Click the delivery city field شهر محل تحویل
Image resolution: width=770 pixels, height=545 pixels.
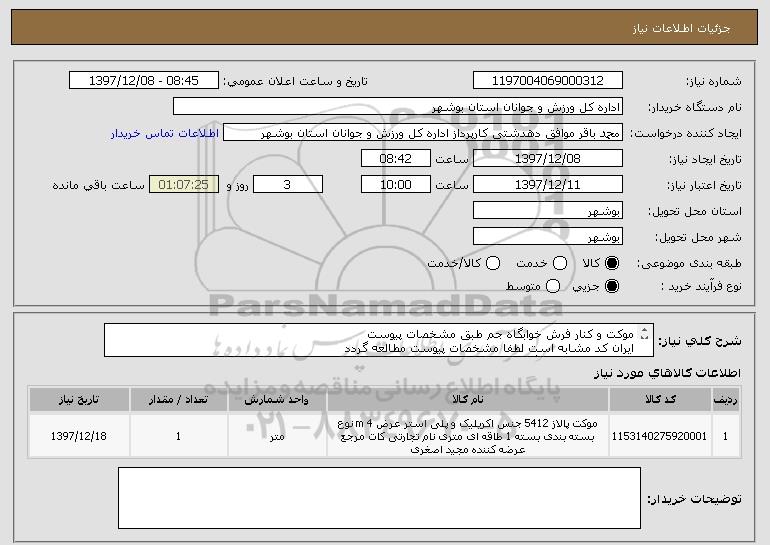[548, 237]
